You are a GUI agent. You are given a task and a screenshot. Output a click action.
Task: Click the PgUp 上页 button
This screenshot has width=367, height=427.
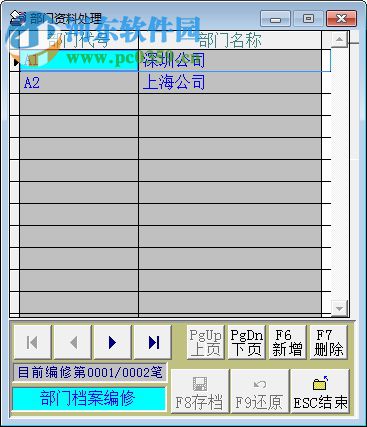[x=206, y=342]
